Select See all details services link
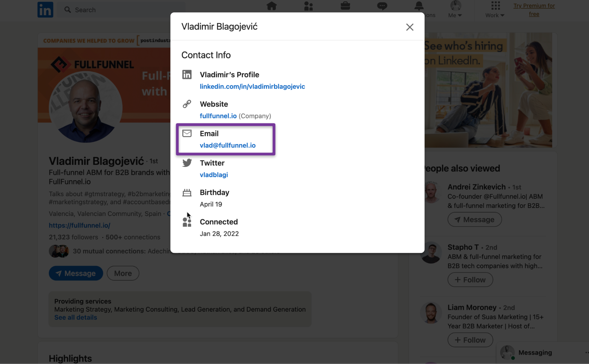 75,317
